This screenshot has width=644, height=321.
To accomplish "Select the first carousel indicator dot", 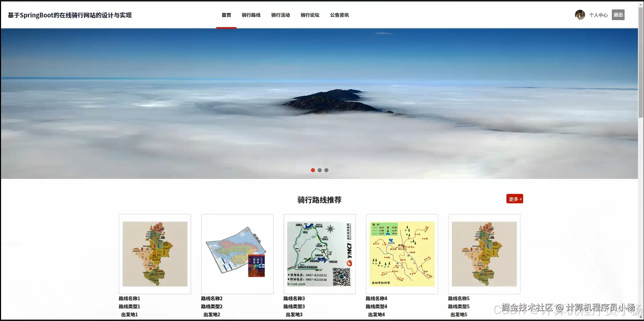I will [313, 170].
